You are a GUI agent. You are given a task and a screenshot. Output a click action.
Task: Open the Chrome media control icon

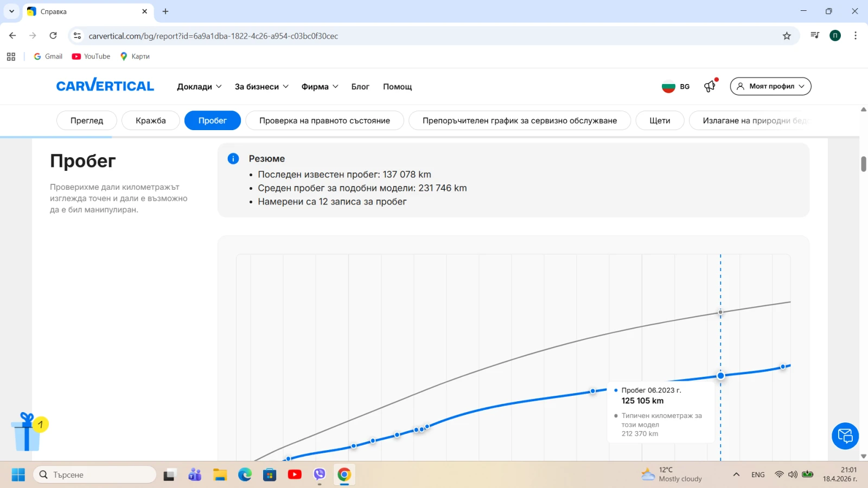pos(814,36)
